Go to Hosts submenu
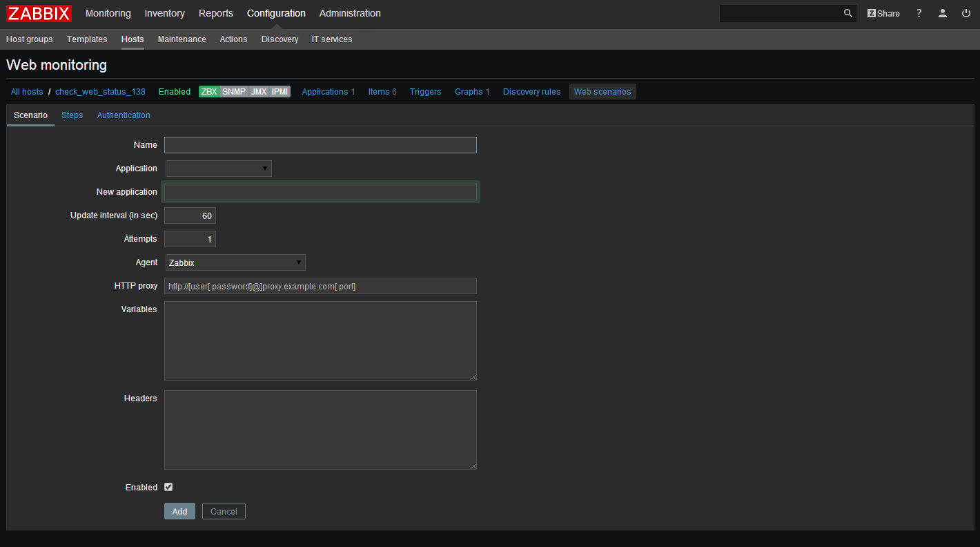 coord(133,39)
